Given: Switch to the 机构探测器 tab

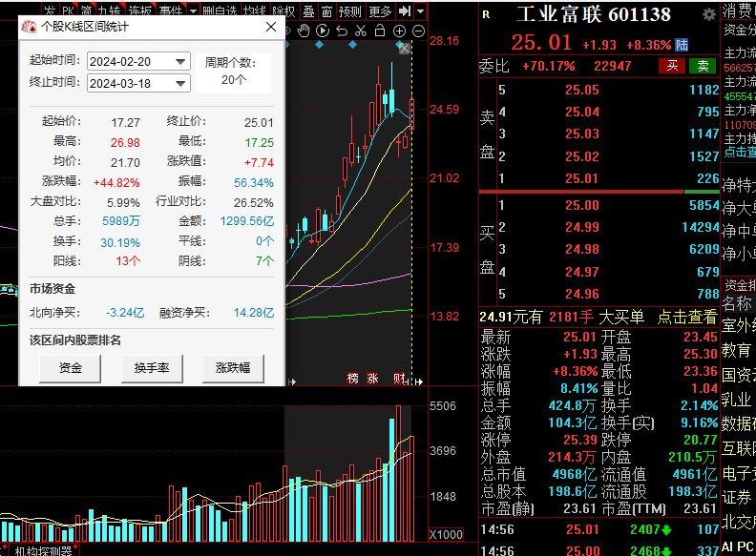Looking at the screenshot, I should (43, 550).
